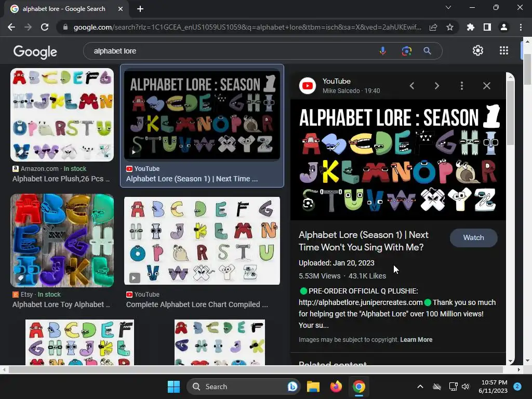Open Complete Alphabet Lore Chart thumbnail
Image resolution: width=532 pixels, height=399 pixels.
(x=202, y=241)
